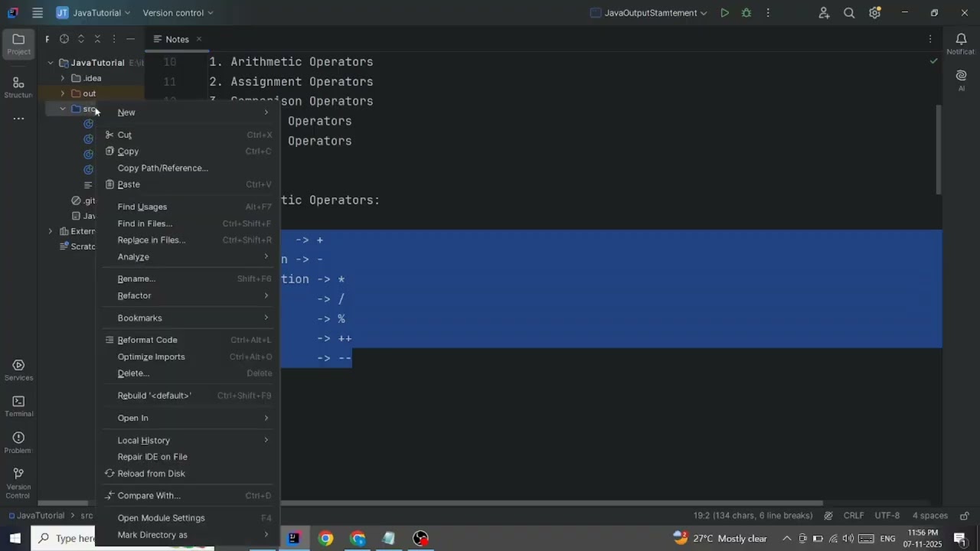Open the New submenu

188,112
